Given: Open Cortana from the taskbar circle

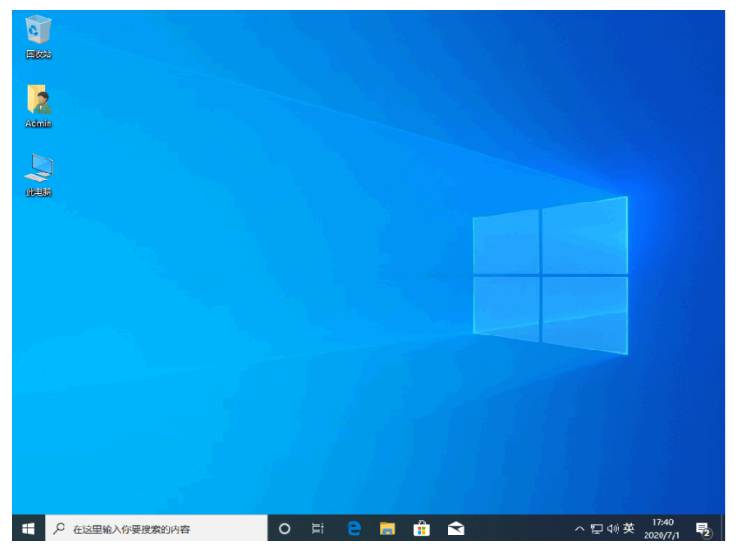Looking at the screenshot, I should (x=284, y=528).
